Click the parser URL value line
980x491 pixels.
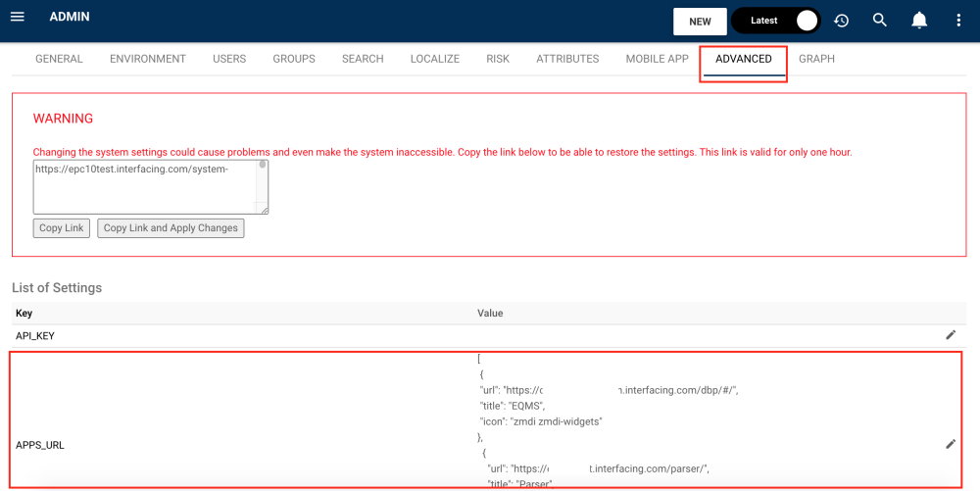[599, 468]
